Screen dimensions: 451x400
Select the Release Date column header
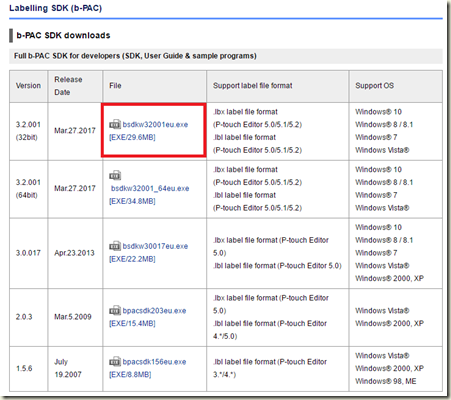click(68, 86)
